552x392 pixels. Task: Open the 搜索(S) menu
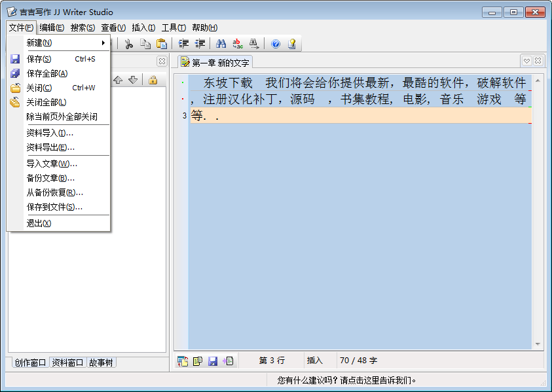tap(83, 27)
